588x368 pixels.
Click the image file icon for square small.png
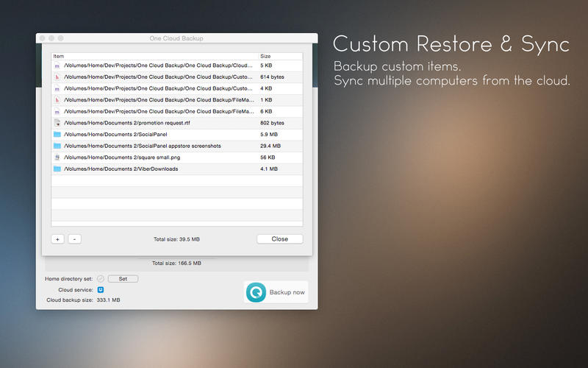pos(57,158)
